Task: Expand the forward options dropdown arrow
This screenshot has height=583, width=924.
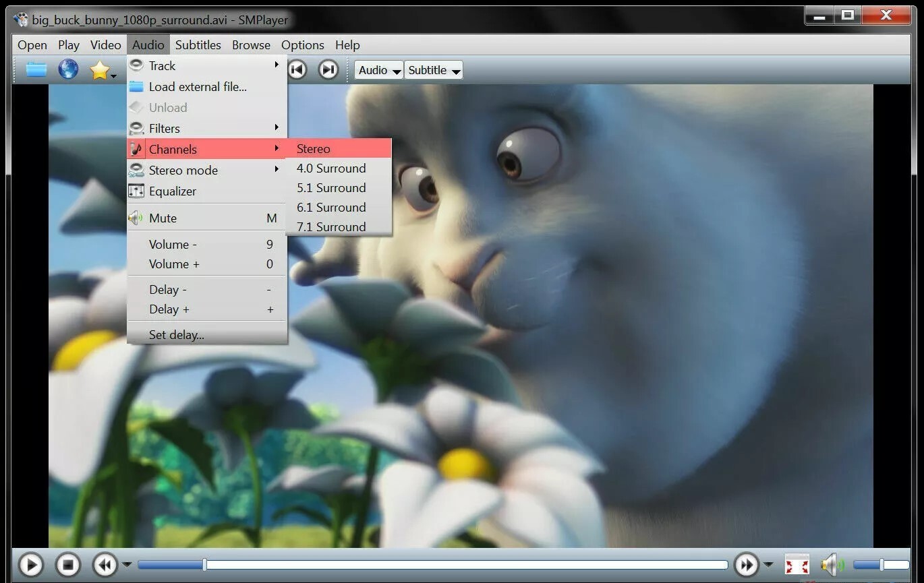Action: coord(768,565)
